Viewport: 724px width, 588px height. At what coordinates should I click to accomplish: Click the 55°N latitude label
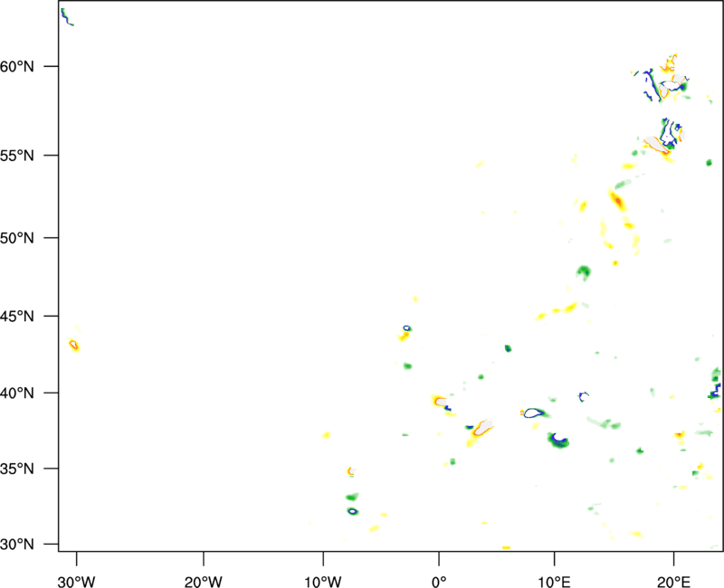[x=17, y=156]
